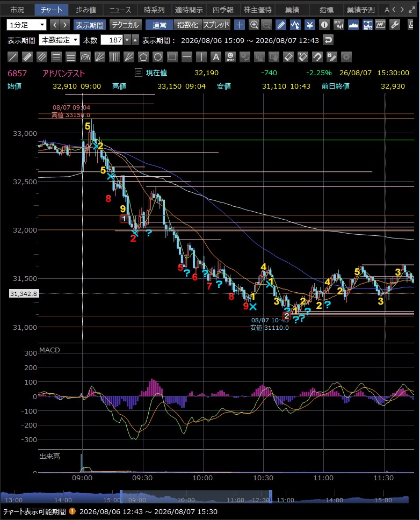The image size is (420, 520).
Task: Switch to the 四季報 tab
Action: [223, 10]
